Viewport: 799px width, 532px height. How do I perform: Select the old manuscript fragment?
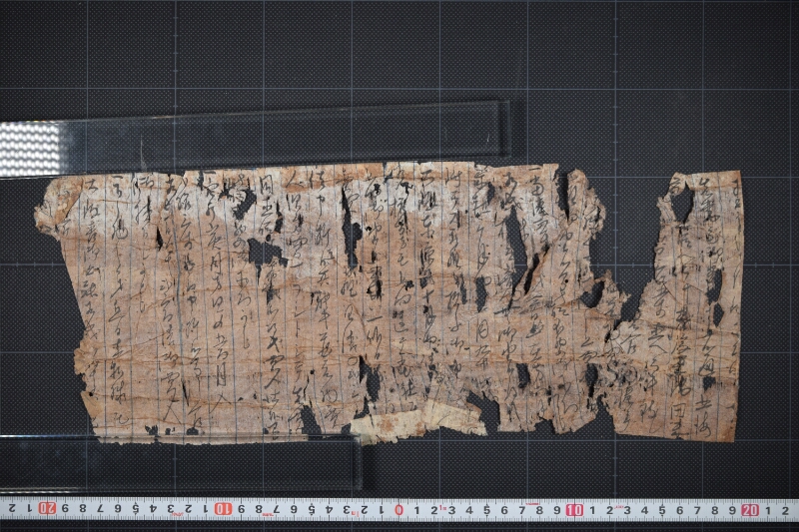coord(390,302)
